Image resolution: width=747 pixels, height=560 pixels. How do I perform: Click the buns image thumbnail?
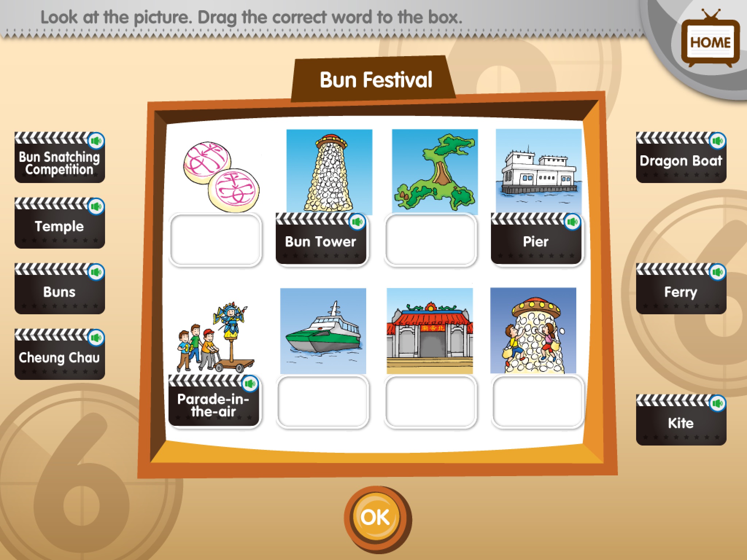coord(215,176)
